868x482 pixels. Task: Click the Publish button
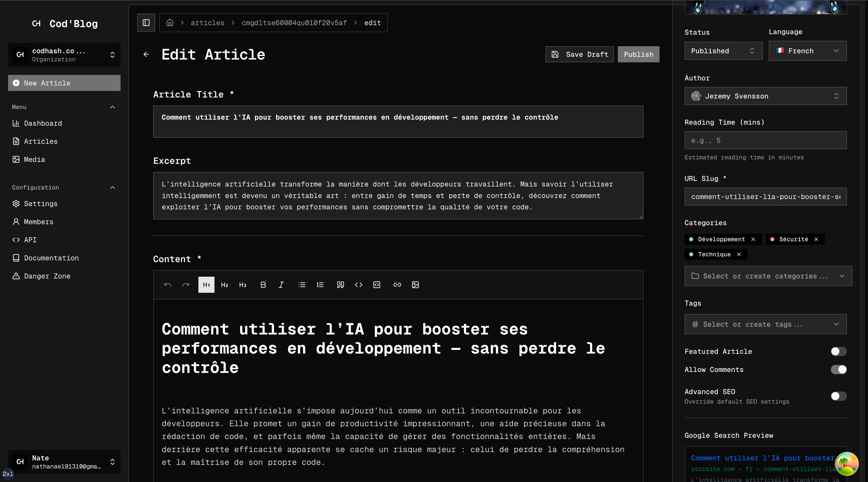[x=638, y=54]
